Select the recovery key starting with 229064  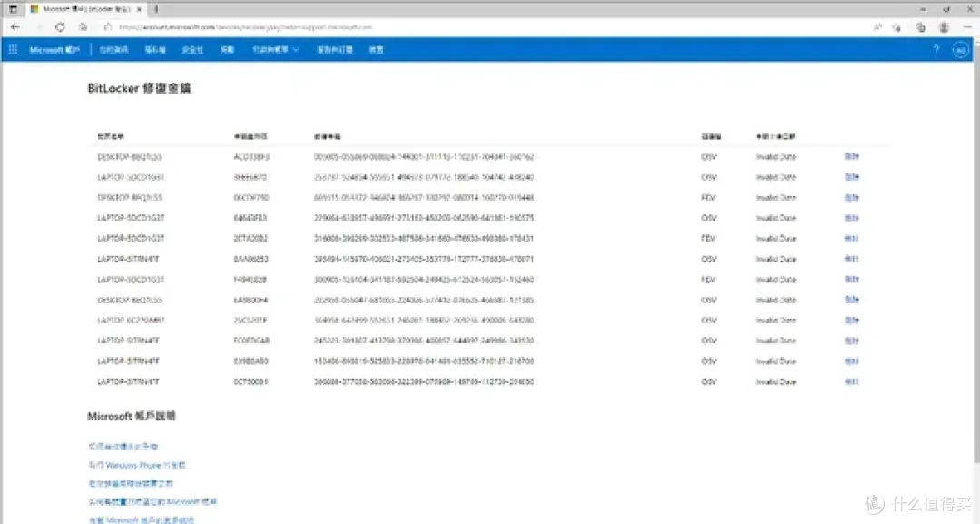coord(424,218)
